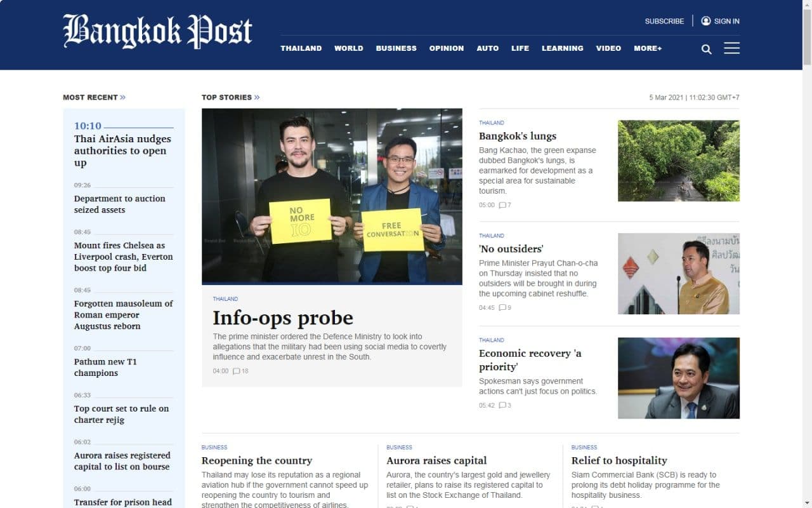
Task: Open Pathum new T1 champions story
Action: point(105,367)
